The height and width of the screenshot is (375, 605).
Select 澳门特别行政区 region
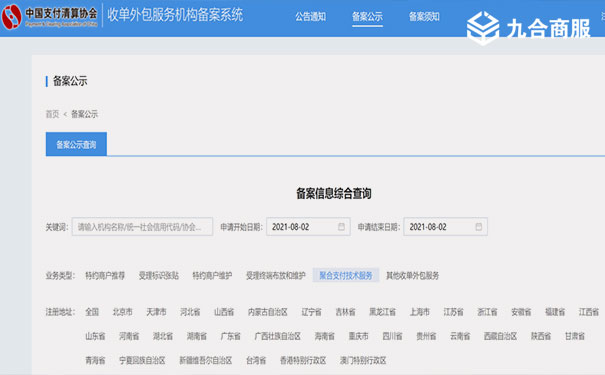pos(363,360)
